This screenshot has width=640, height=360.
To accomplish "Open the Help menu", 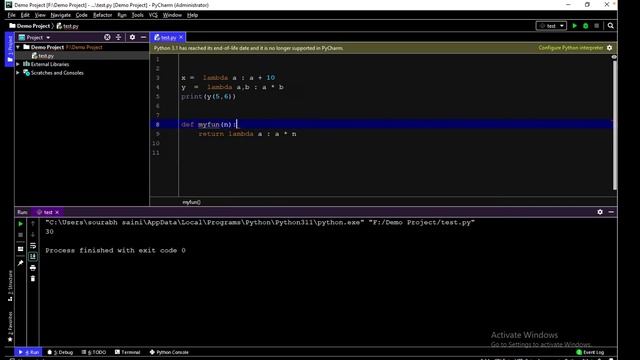I will click(x=192, y=15).
